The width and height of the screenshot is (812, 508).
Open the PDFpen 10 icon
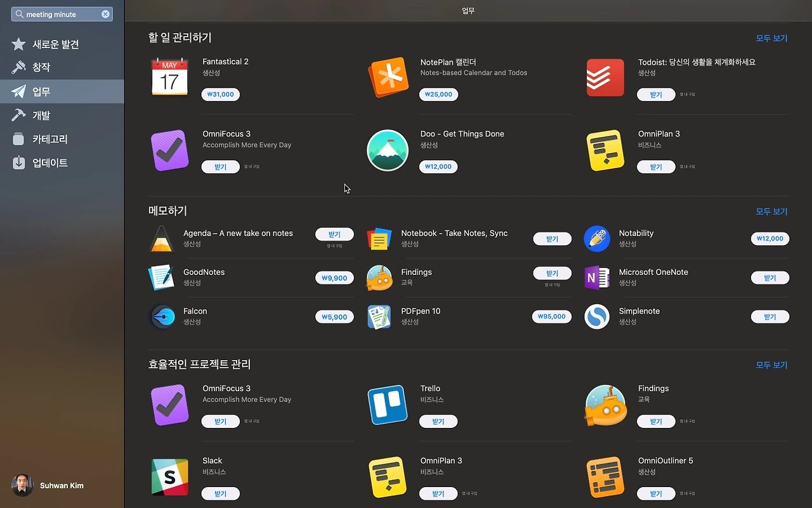pos(379,317)
